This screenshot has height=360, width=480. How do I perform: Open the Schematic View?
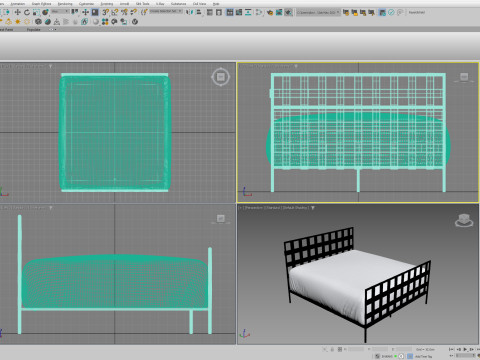coord(248,12)
